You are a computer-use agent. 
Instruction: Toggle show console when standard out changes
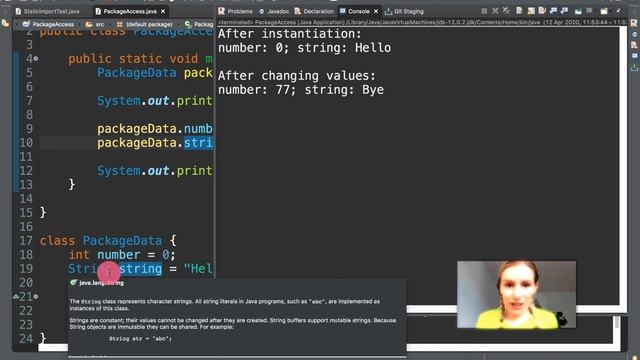(x=553, y=11)
